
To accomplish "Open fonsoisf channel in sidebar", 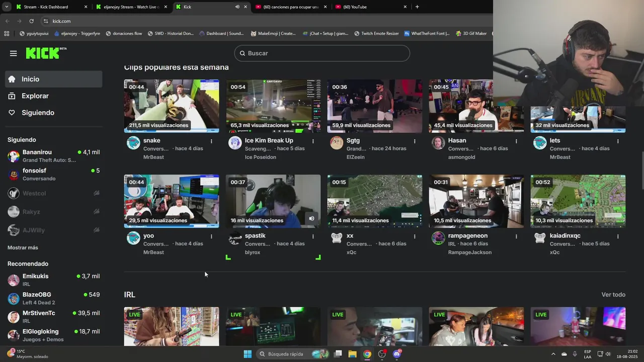I will tap(54, 174).
